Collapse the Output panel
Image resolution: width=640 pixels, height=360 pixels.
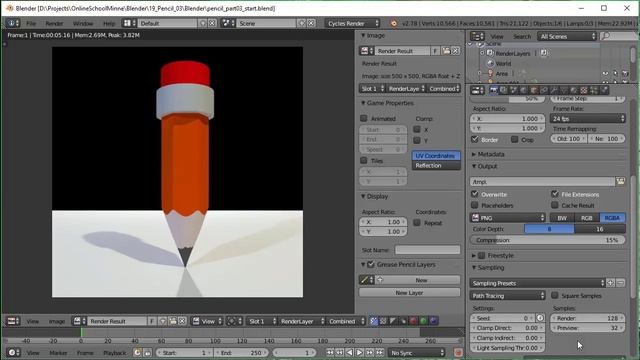pyautogui.click(x=474, y=166)
